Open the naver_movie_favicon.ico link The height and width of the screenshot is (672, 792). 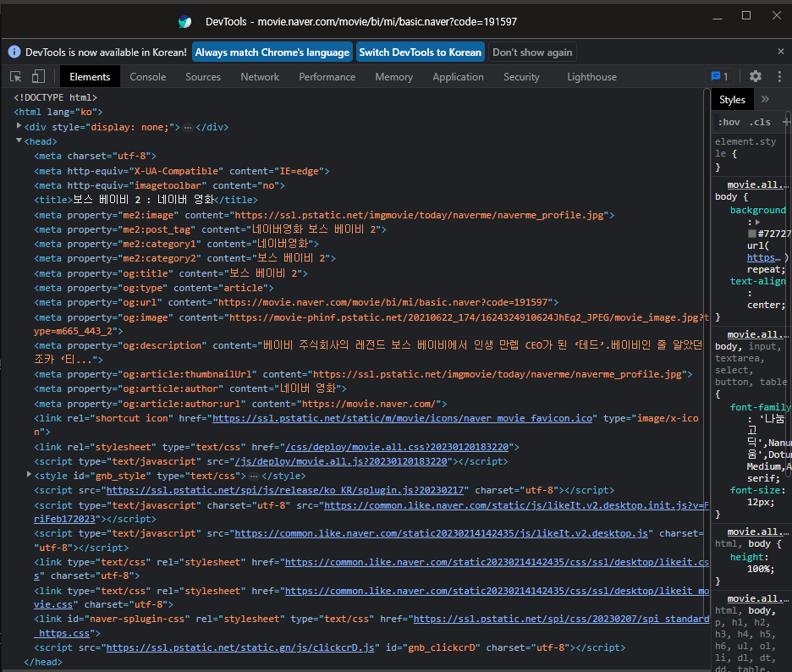click(x=402, y=418)
